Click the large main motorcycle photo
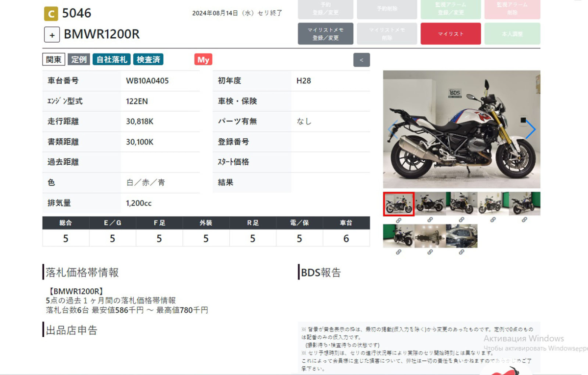588x375 pixels. [462, 129]
